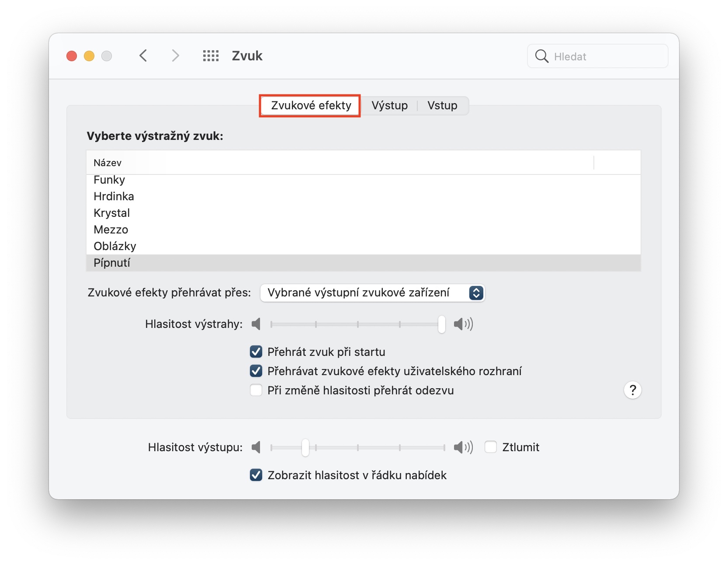Open the show-all preferences grid
Viewport: 728px width, 564px height.
pos(211,56)
